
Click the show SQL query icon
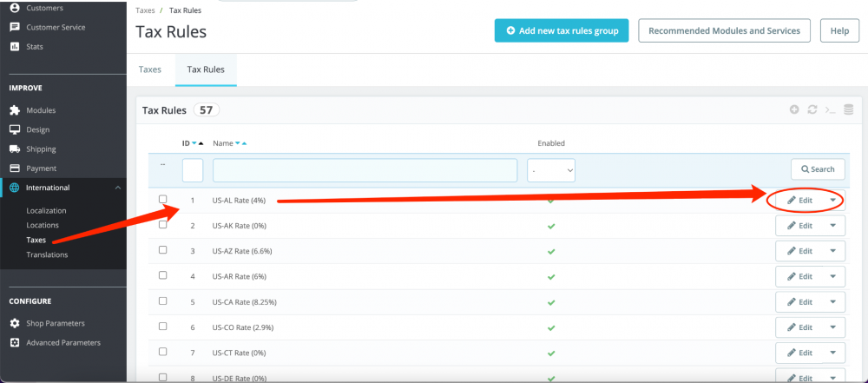coord(830,109)
